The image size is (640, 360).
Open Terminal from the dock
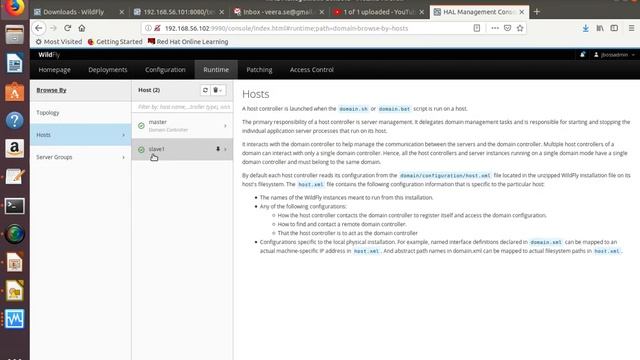[14, 206]
